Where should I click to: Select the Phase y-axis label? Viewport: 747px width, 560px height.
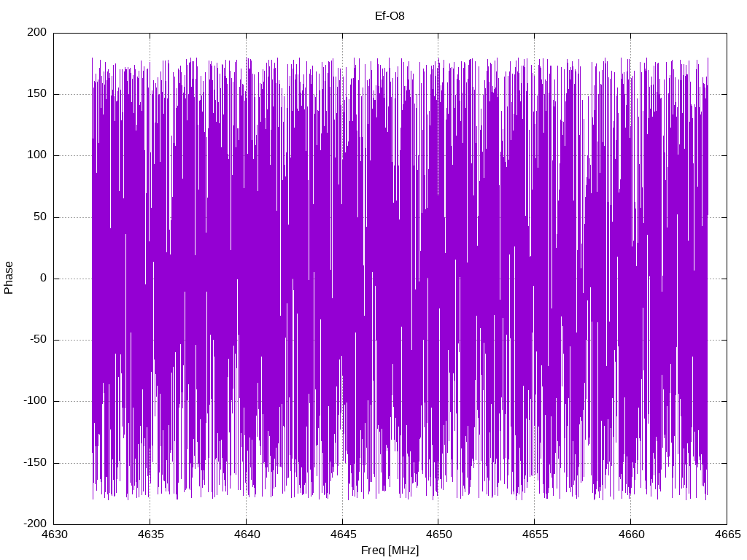pos(9,278)
